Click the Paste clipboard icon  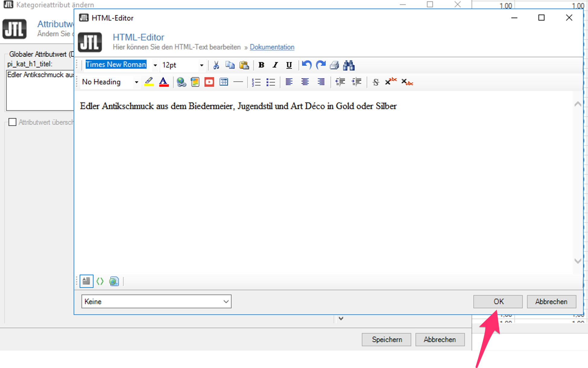244,65
